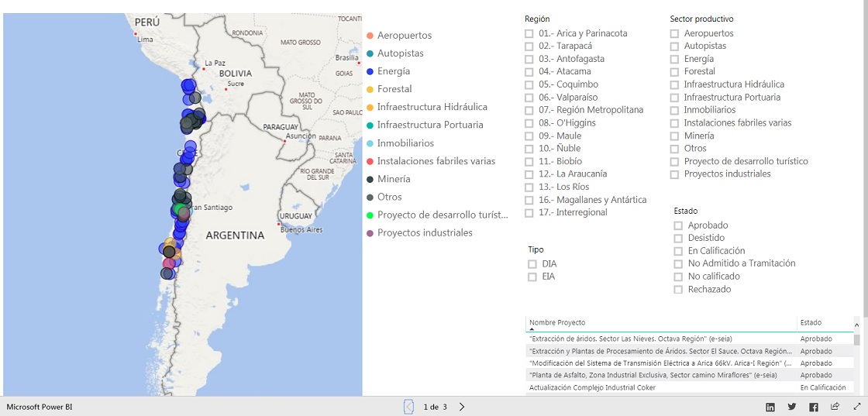
Task: Enable the Minería sector checkbox
Action: [x=675, y=136]
